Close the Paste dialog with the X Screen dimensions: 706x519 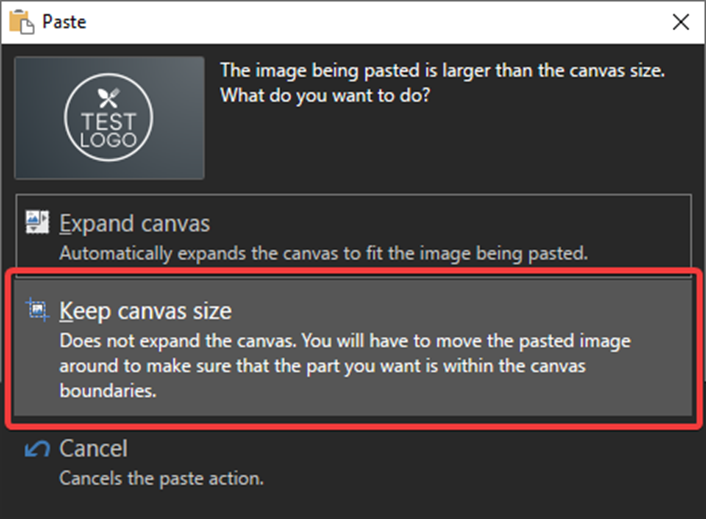680,22
